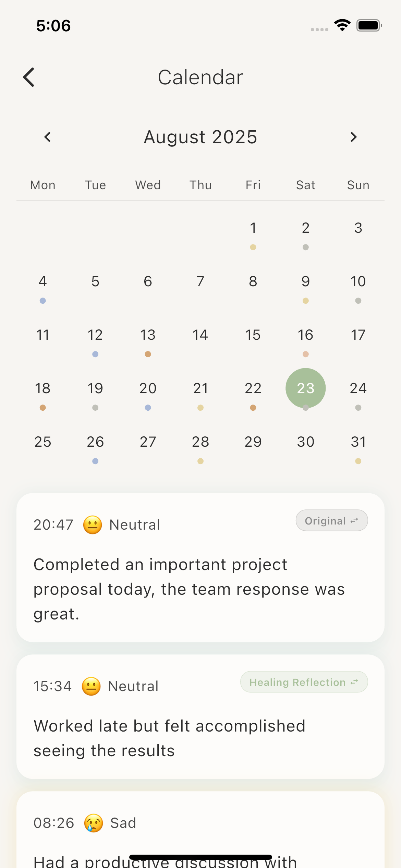Viewport: 401px width, 868px height.
Task: Click the neutral face emoji on the 15:34 entry
Action: point(91,686)
